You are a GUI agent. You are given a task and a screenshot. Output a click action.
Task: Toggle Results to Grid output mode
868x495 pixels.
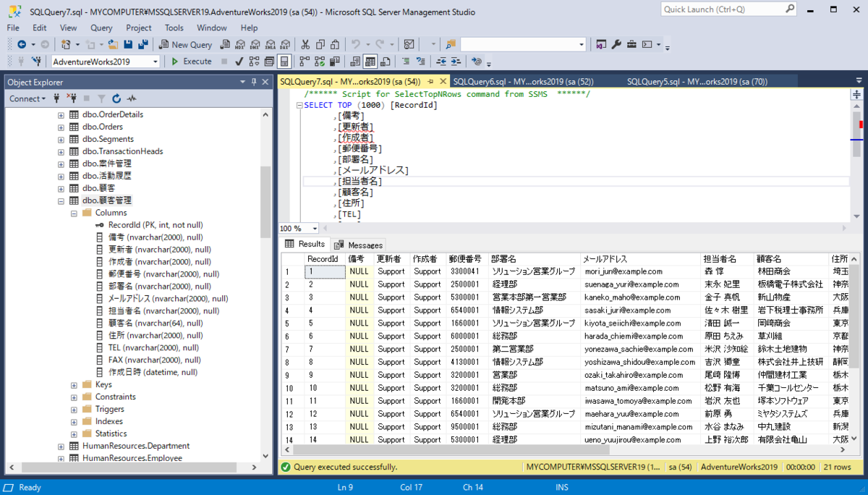(x=369, y=62)
